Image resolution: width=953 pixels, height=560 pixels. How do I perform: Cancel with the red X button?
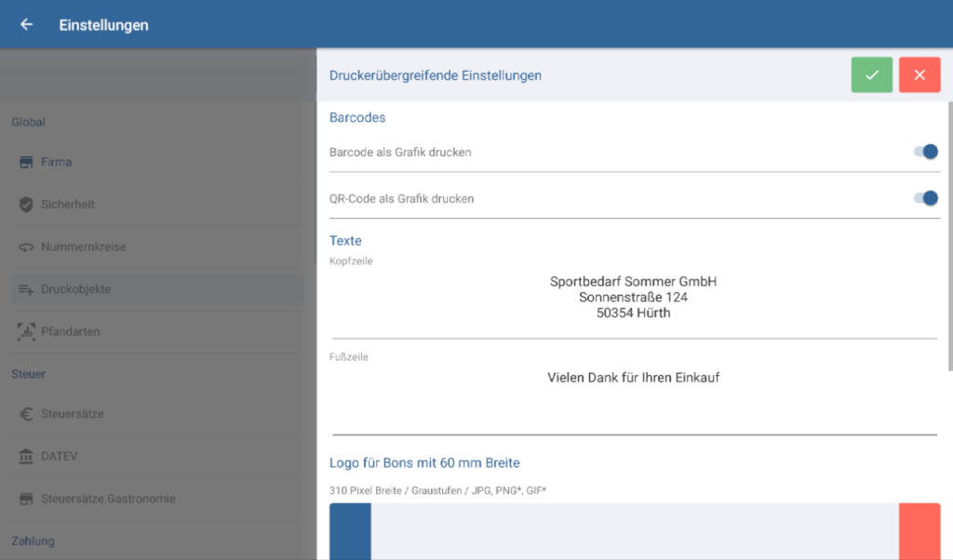coord(919,75)
